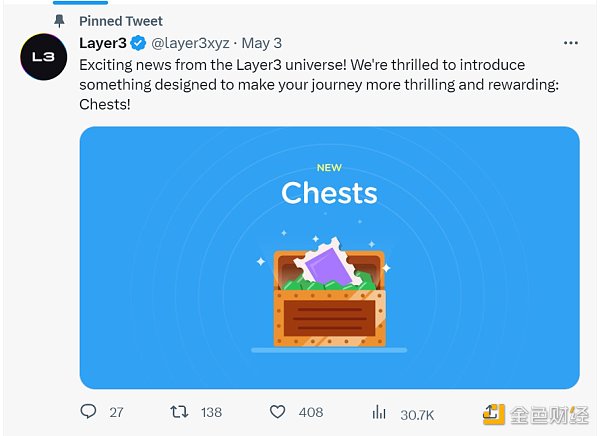This screenshot has width=600, height=436.
Task: Open the @layer3xyz handle link
Action: pyautogui.click(x=190, y=44)
